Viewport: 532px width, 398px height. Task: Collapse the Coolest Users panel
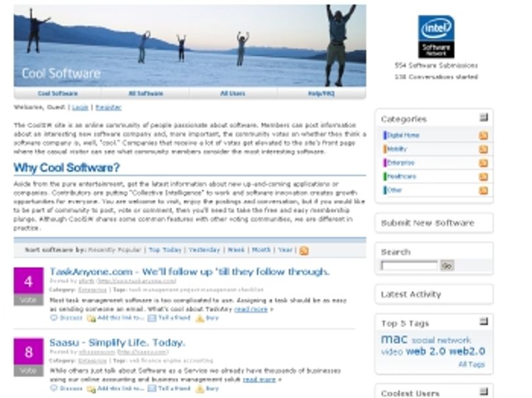pos(483,391)
